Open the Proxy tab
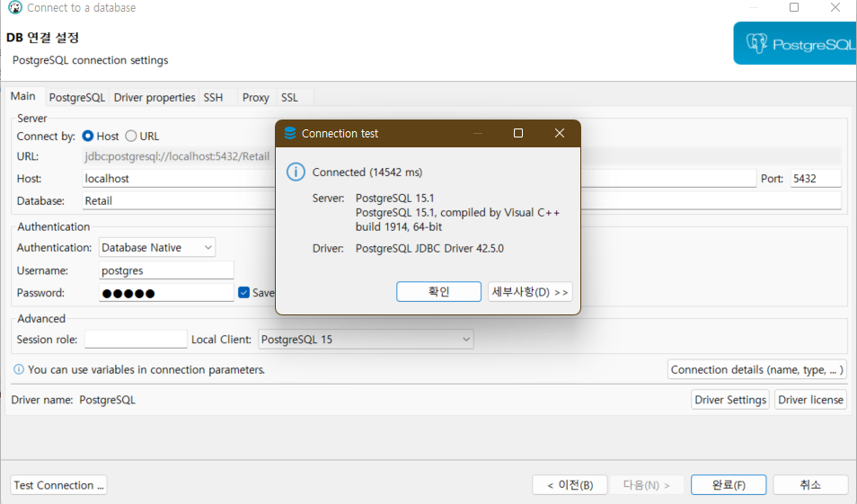 [x=256, y=97]
